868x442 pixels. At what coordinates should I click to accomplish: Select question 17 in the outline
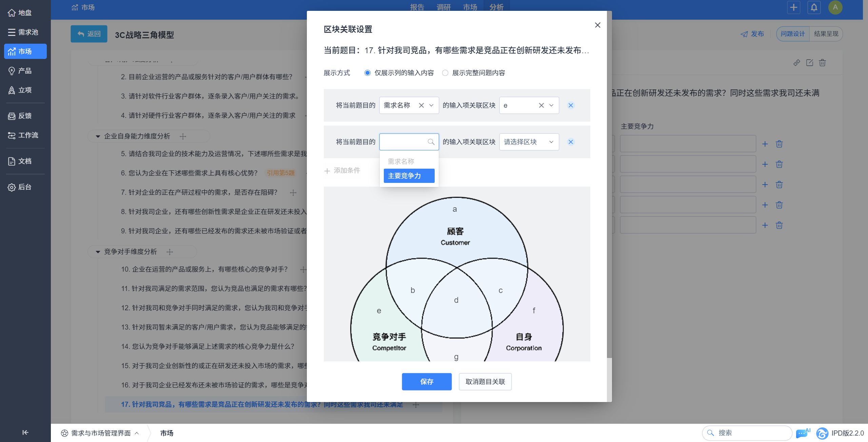(262, 405)
